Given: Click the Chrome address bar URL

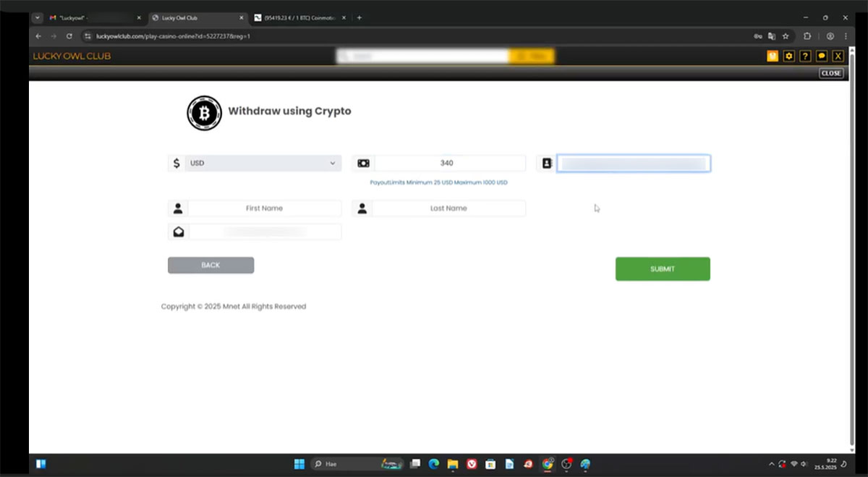Looking at the screenshot, I should pos(173,35).
